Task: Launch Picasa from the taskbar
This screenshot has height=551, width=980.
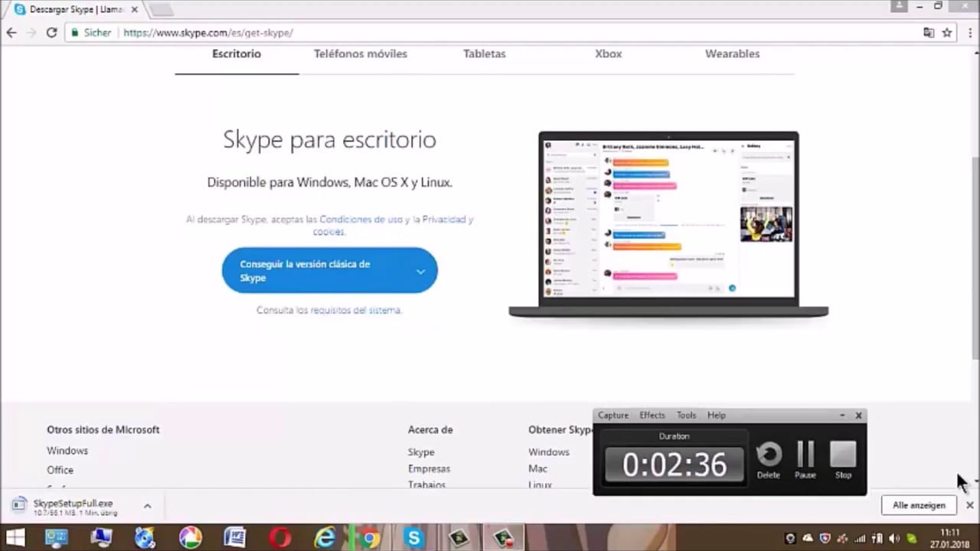Action: (x=190, y=537)
